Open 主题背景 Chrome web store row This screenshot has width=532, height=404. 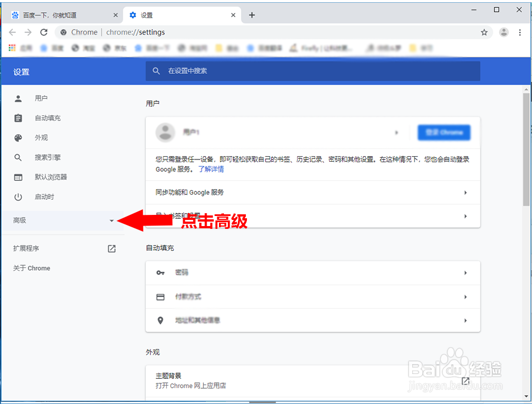(313, 381)
